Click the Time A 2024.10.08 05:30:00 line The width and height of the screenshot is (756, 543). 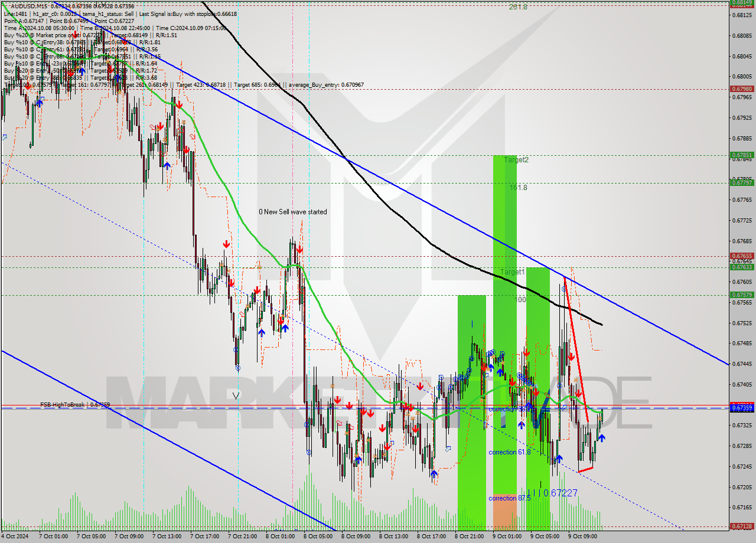click(39, 28)
